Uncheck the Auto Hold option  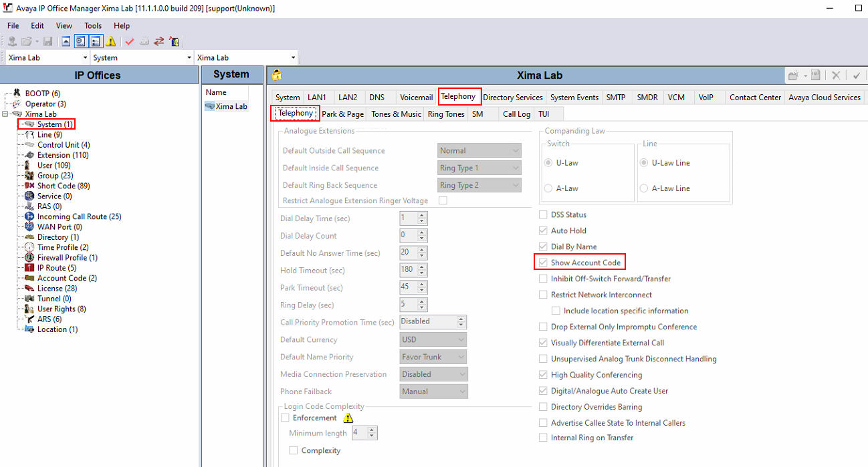[x=543, y=230]
